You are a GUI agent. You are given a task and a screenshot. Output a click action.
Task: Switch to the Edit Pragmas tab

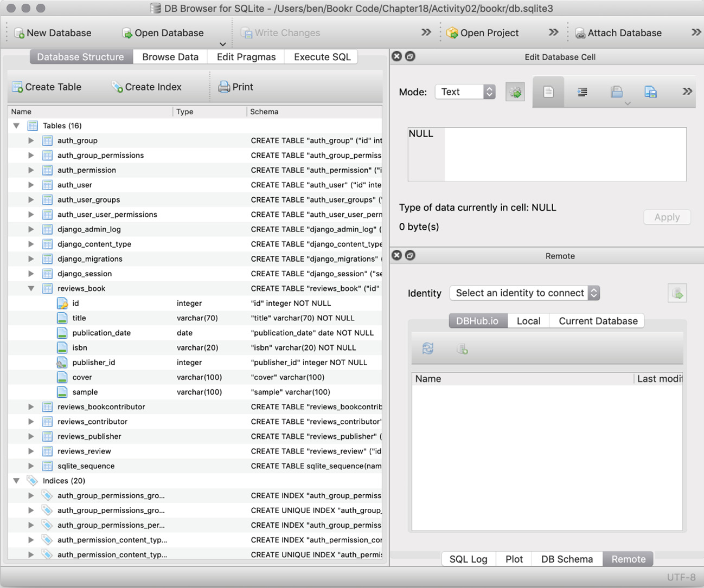tap(246, 57)
